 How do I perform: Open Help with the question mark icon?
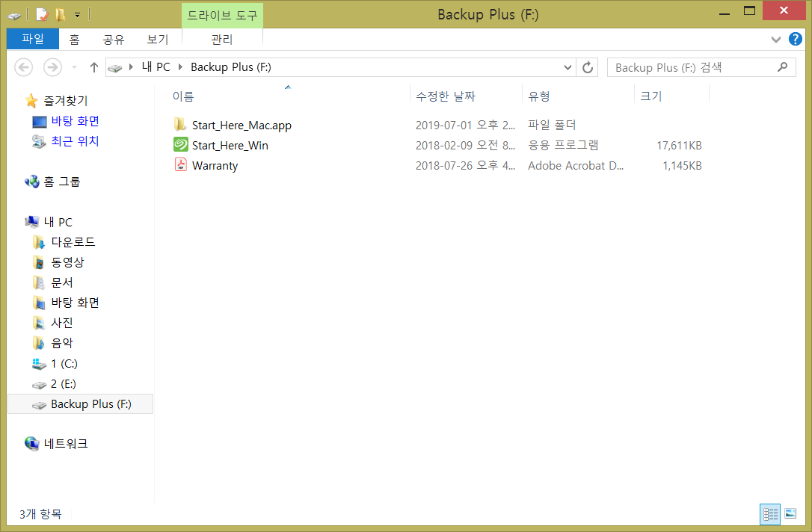tap(795, 39)
